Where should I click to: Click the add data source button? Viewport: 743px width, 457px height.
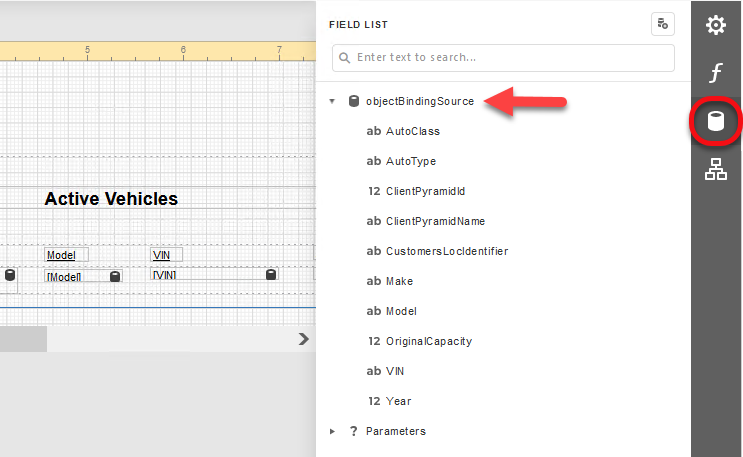pos(662,25)
